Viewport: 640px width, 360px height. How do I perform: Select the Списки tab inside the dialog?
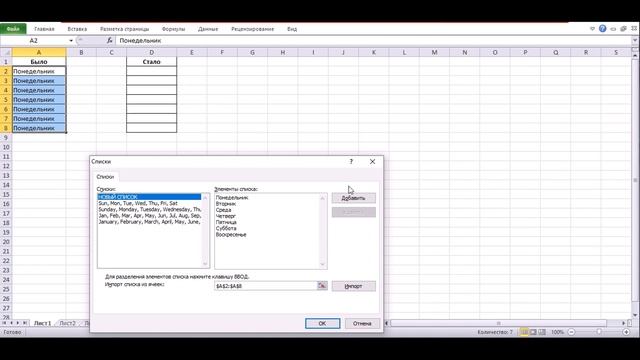click(x=105, y=177)
